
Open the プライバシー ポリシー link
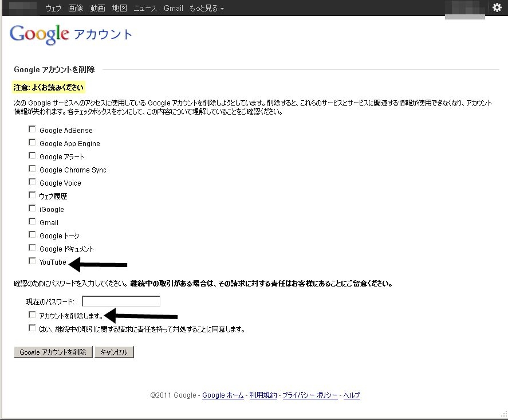(310, 395)
